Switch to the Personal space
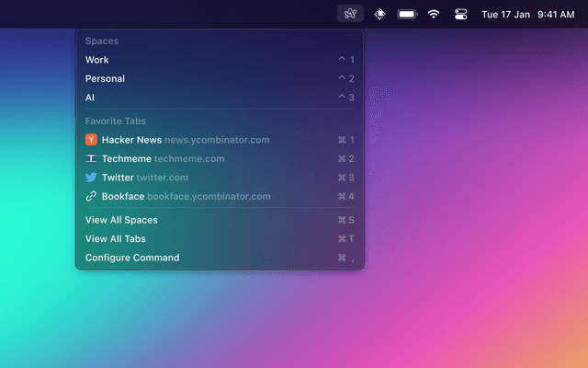The height and width of the screenshot is (368, 588). coord(105,78)
